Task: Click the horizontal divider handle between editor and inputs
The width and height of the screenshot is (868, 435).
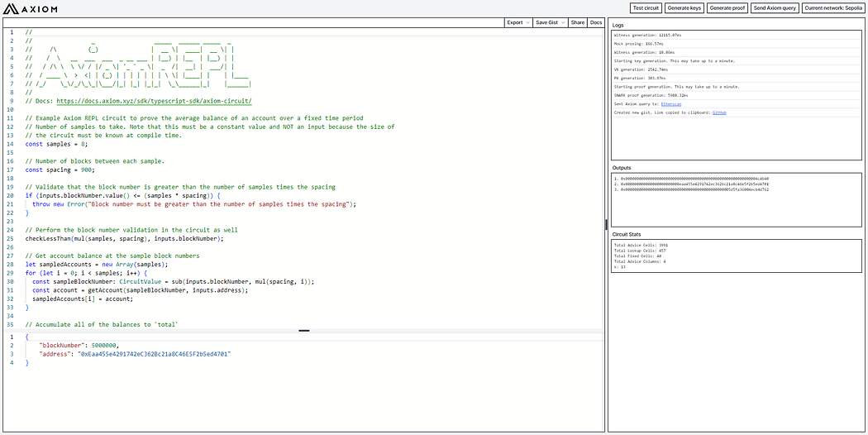Action: pos(304,331)
